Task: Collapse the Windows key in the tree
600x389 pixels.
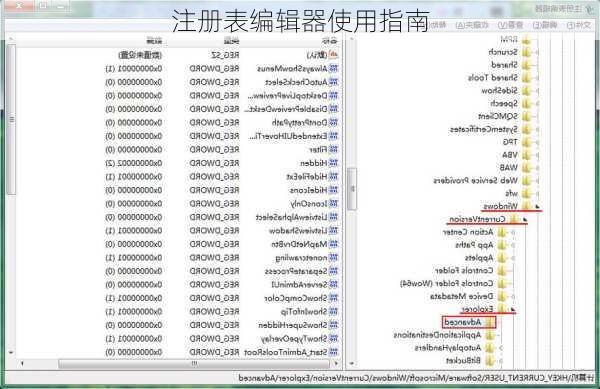Action: 537,207
